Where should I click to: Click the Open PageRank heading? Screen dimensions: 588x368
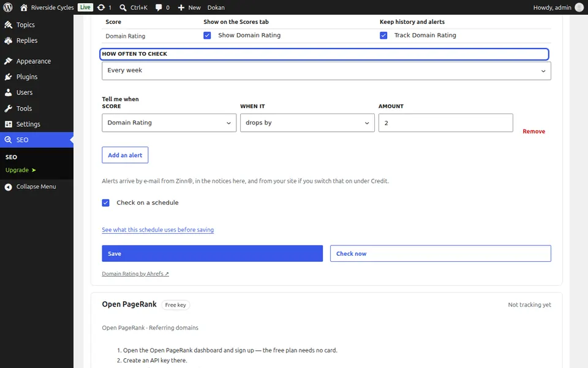tap(129, 304)
